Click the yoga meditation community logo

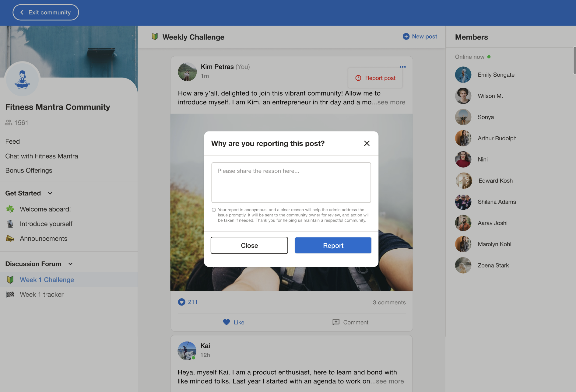point(23,79)
